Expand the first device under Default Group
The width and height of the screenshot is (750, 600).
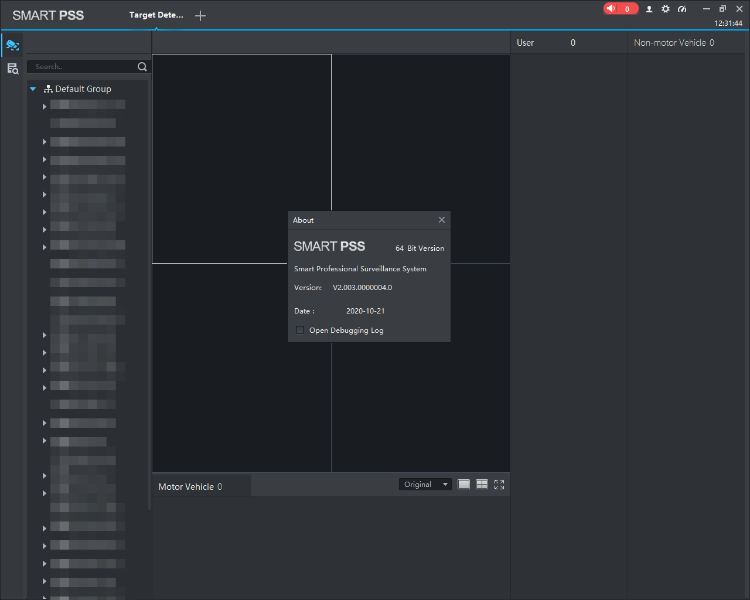coord(44,106)
